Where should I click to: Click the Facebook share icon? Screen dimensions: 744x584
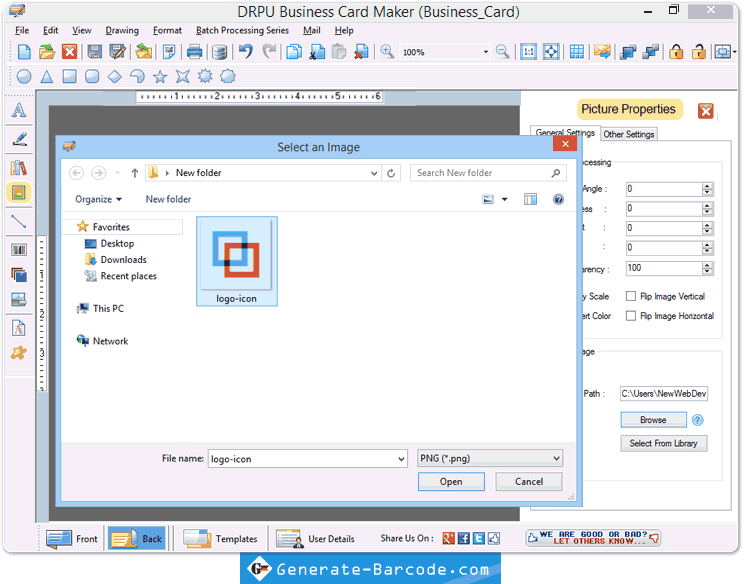click(464, 538)
